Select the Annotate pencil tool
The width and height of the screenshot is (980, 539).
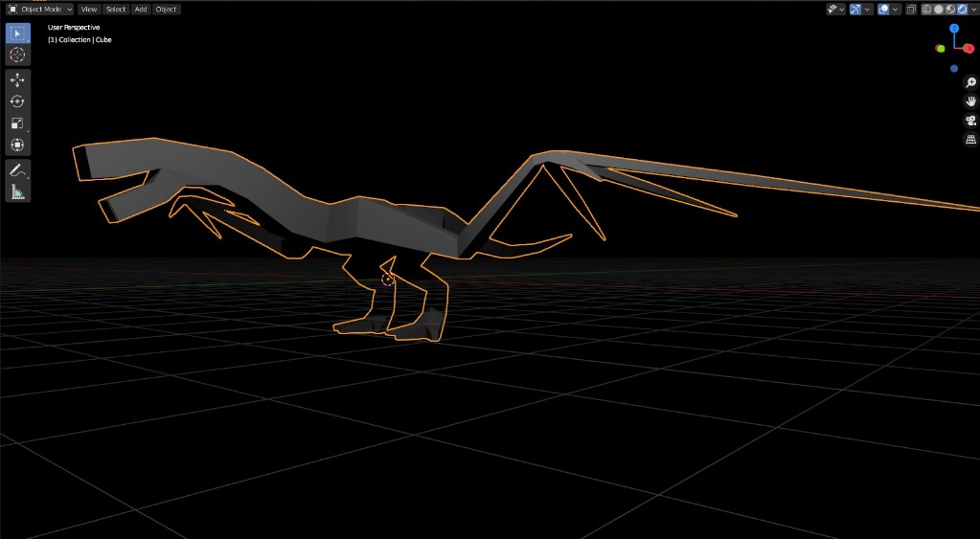pos(17,170)
